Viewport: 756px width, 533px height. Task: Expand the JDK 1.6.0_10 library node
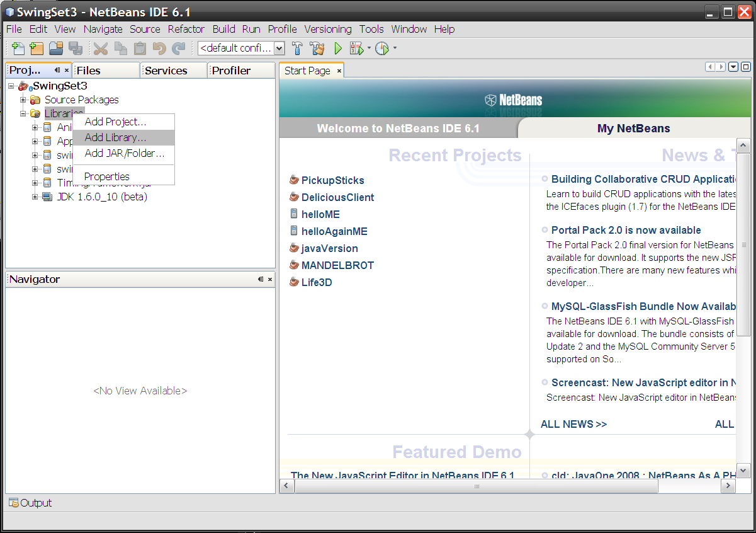35,197
